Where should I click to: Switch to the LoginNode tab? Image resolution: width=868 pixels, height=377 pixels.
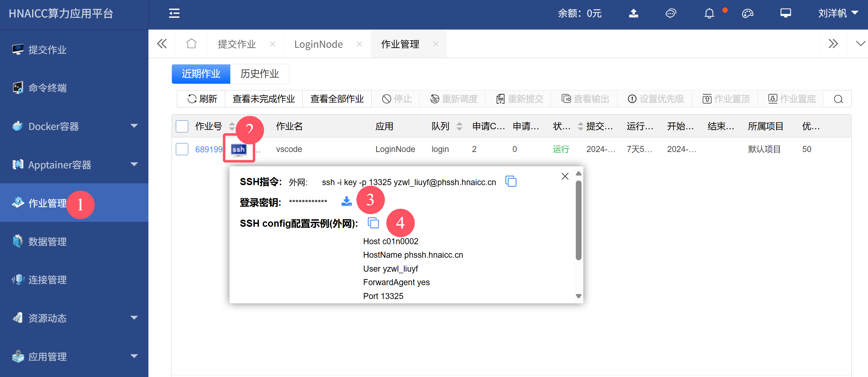pyautogui.click(x=319, y=44)
